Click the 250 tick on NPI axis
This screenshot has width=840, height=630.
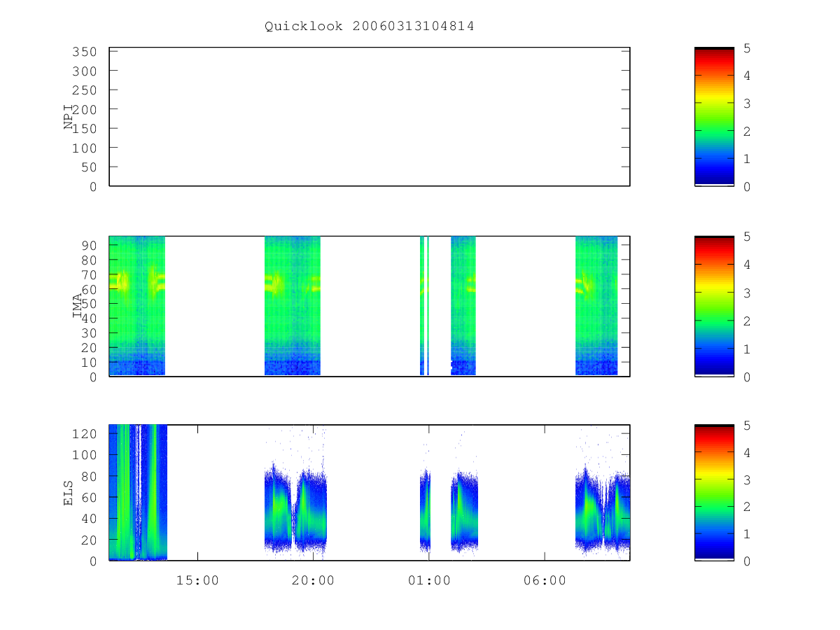83,90
